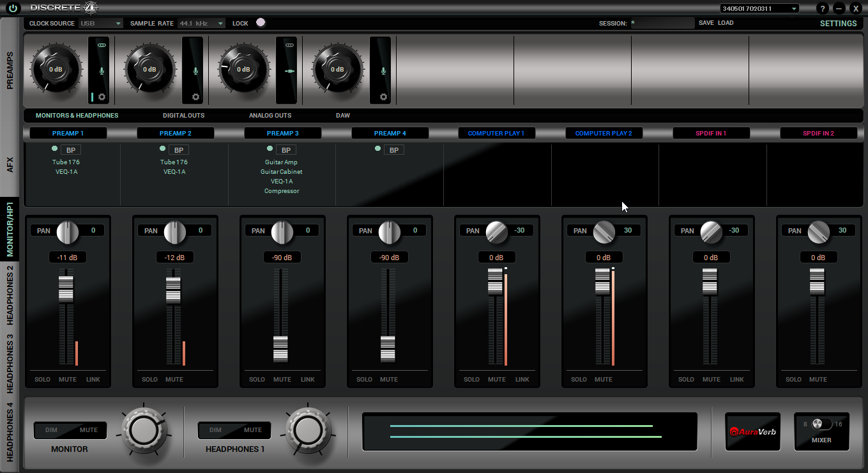Click Computer Play 2 pan knob
Screen dimensions: 868x473
click(x=604, y=231)
